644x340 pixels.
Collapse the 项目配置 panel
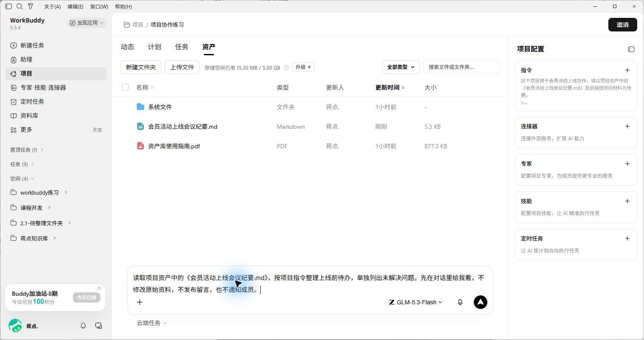[631, 49]
